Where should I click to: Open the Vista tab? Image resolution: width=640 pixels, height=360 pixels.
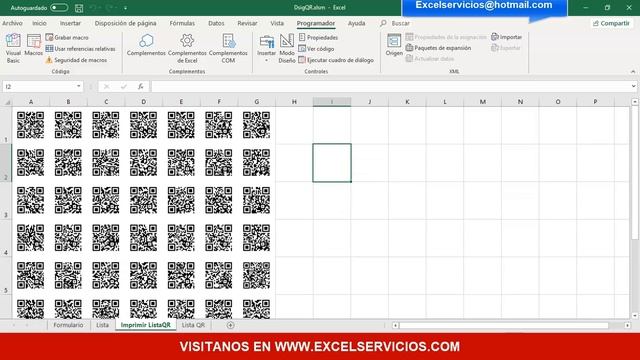tap(277, 23)
